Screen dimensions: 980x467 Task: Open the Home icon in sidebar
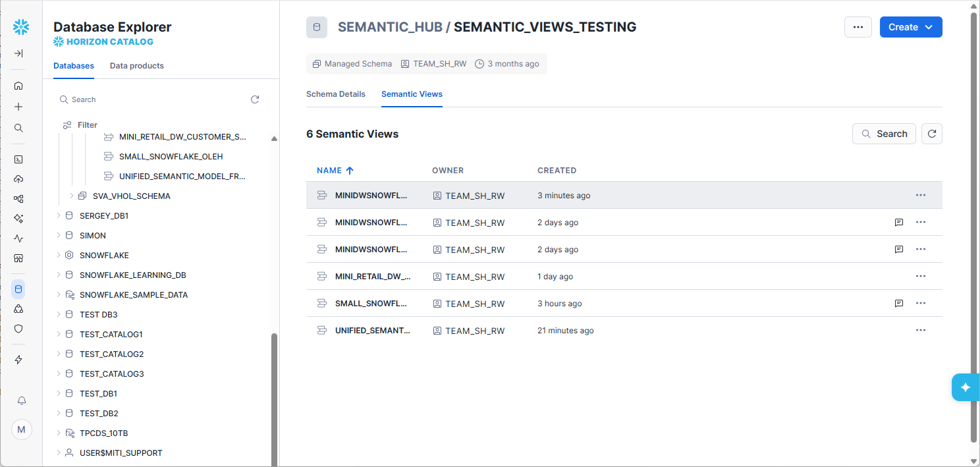tap(18, 86)
